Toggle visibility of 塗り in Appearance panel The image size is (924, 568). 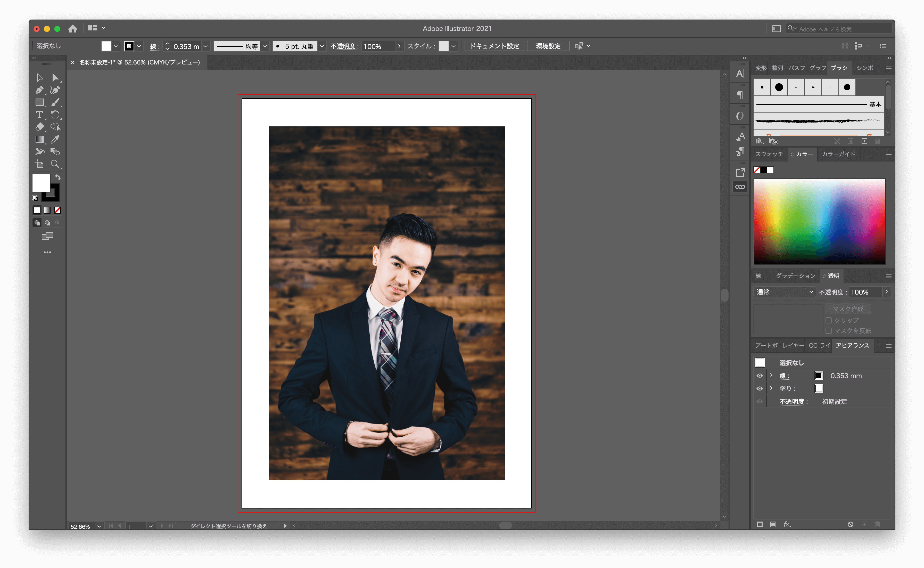click(x=760, y=388)
